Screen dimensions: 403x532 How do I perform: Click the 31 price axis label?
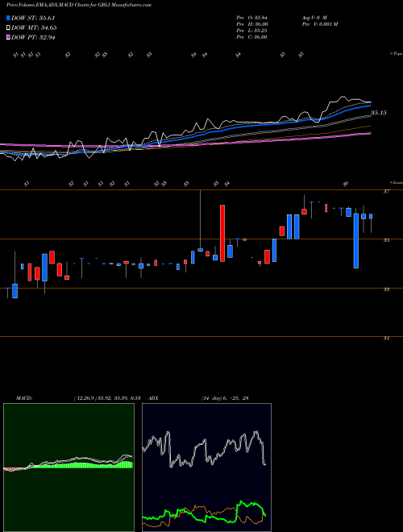pos(386,339)
